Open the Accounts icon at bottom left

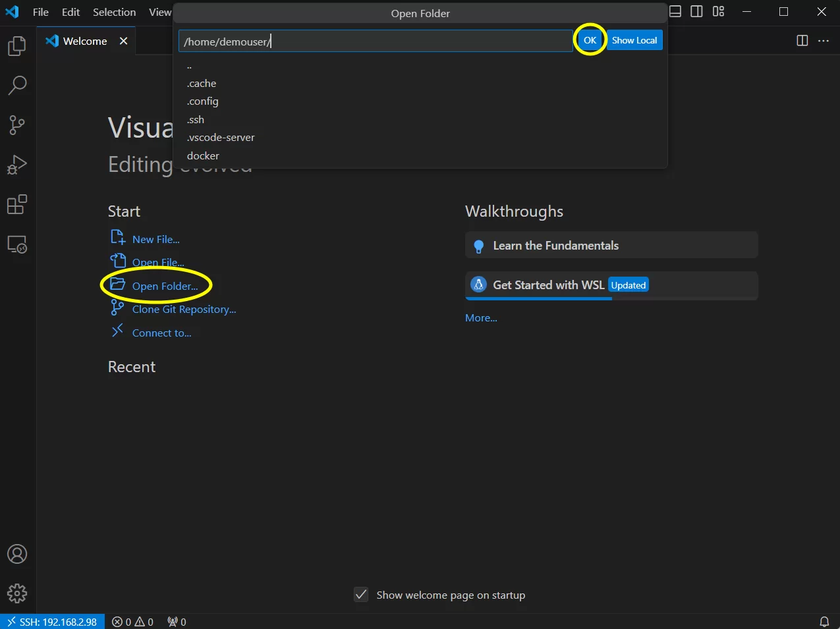click(x=18, y=554)
